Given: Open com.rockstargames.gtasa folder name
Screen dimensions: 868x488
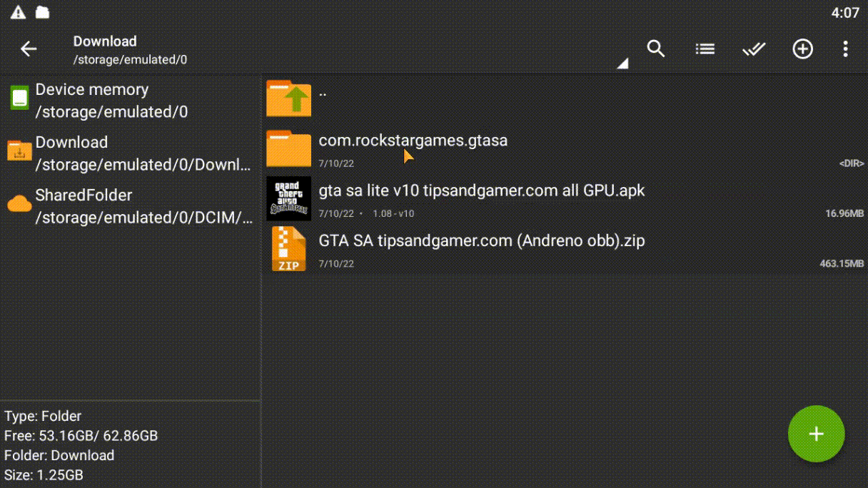Looking at the screenshot, I should pyautogui.click(x=413, y=141).
